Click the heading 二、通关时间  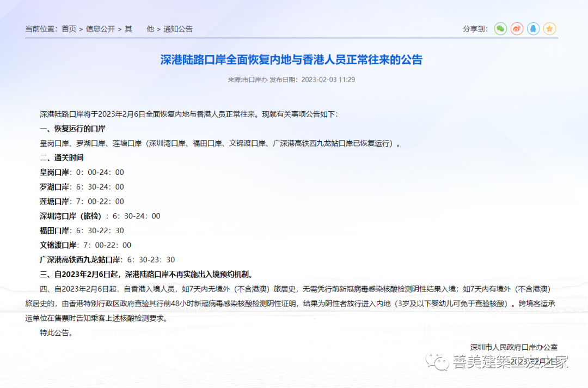62,158
